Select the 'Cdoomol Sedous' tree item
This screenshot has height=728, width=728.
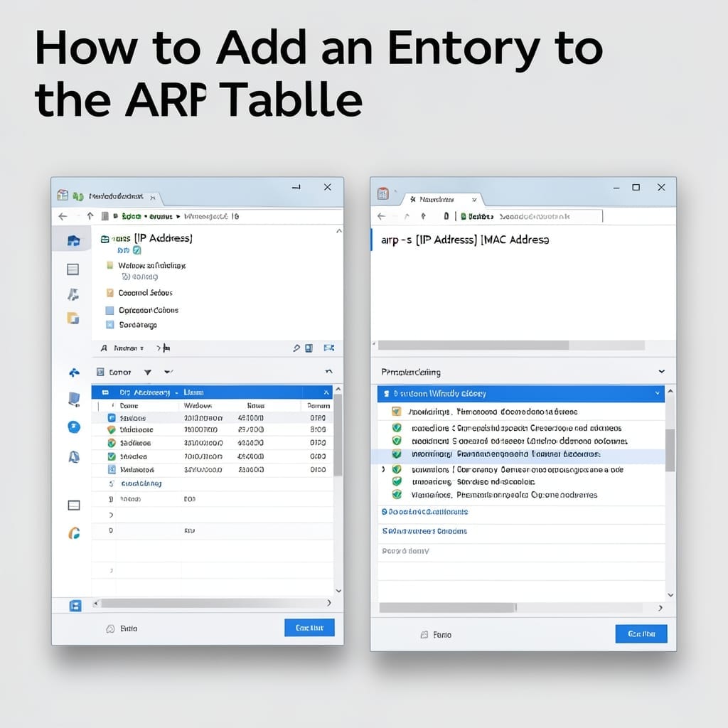click(145, 293)
